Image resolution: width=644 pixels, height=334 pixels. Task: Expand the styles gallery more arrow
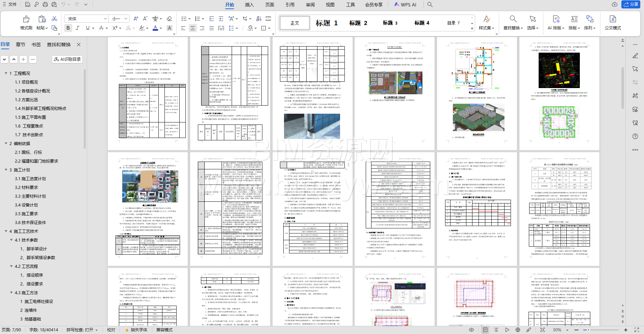[472, 29]
